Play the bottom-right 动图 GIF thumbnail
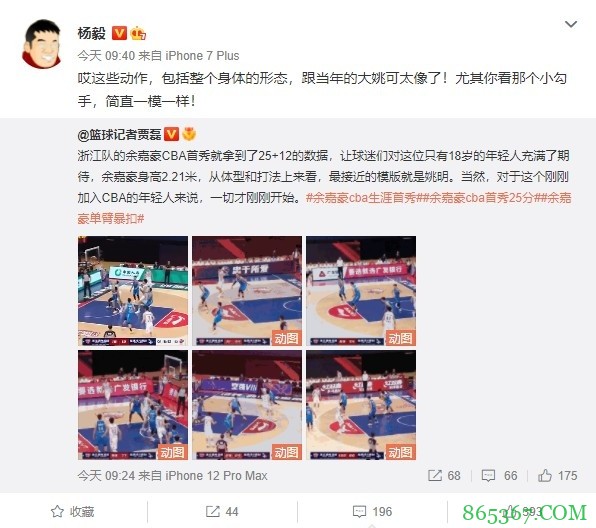 pos(361,405)
